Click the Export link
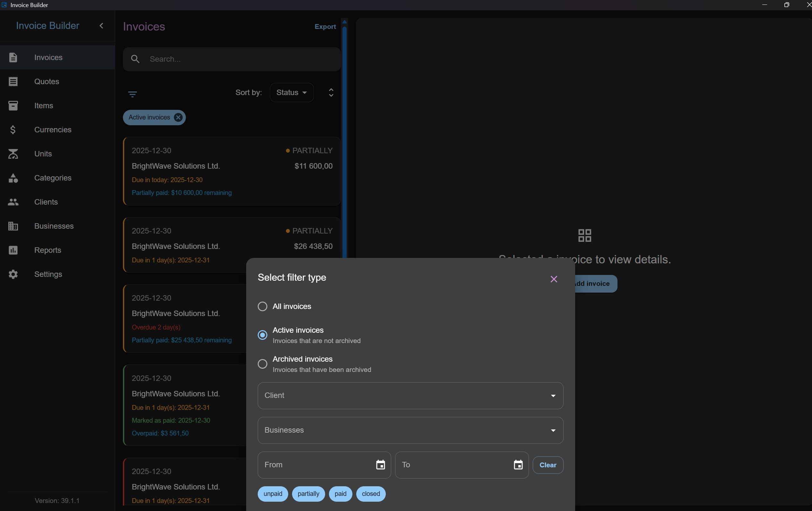Screen dimensions: 812x511 [x=325, y=27]
